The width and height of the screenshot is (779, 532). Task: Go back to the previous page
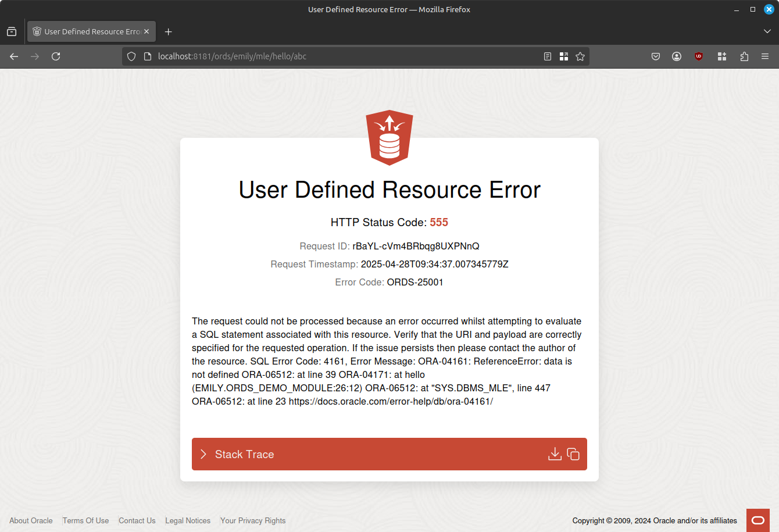point(14,56)
